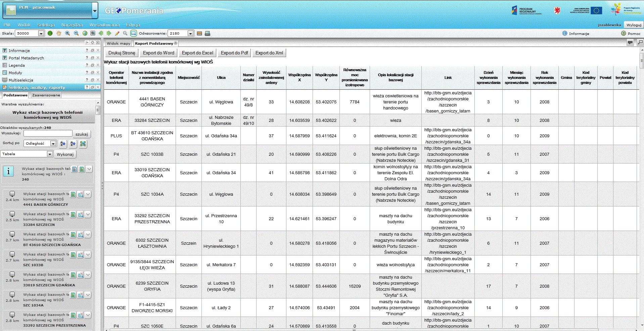Screen dimensions: 644x331
Task: Open the Multiselekcja panel
Action: (x=21, y=80)
